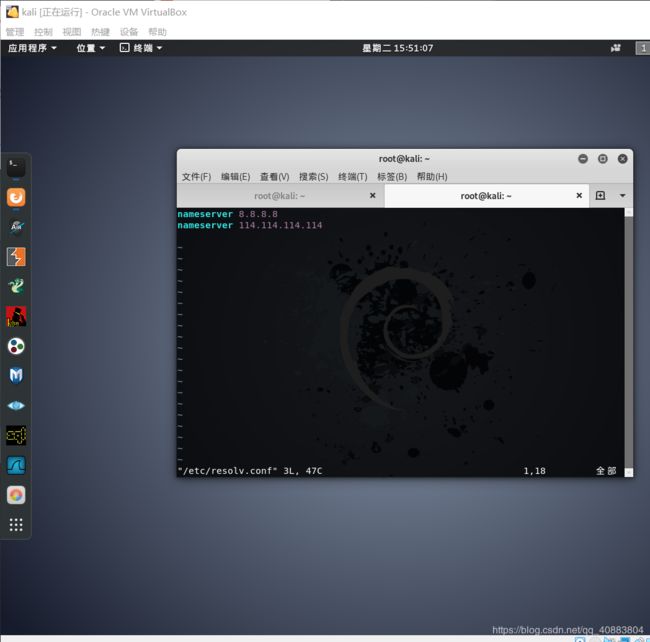Open the screen recording tray icon
650x642 pixels.
coord(616,48)
